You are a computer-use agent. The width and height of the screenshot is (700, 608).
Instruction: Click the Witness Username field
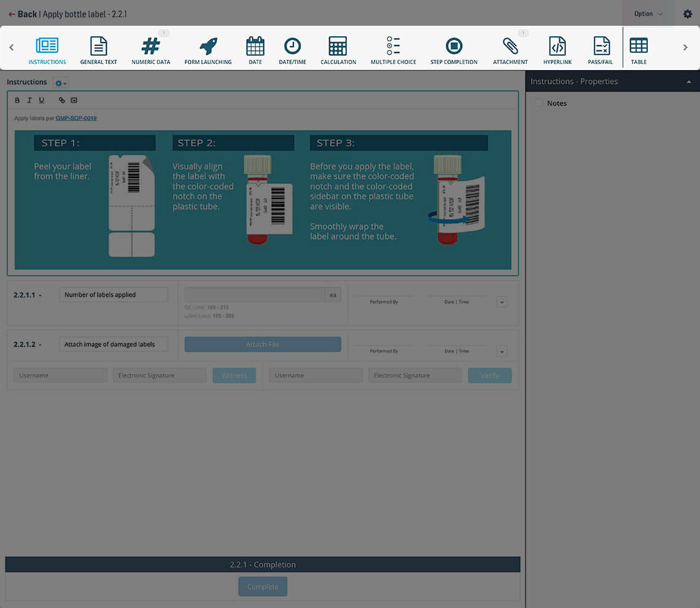coord(60,375)
